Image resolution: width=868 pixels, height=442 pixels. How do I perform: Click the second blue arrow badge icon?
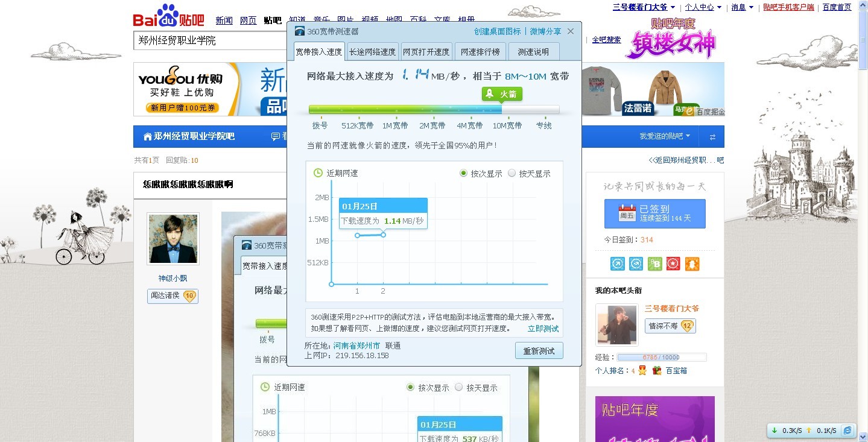636,264
